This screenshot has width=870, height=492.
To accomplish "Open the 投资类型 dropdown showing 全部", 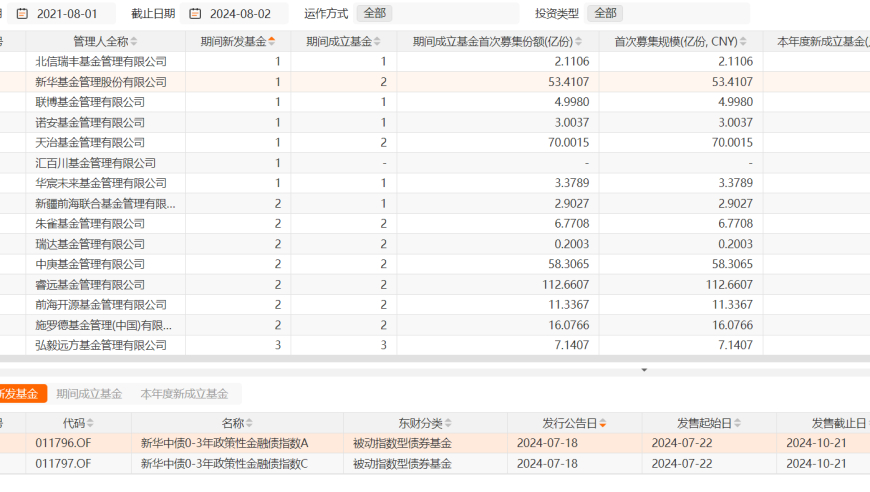I will (667, 13).
